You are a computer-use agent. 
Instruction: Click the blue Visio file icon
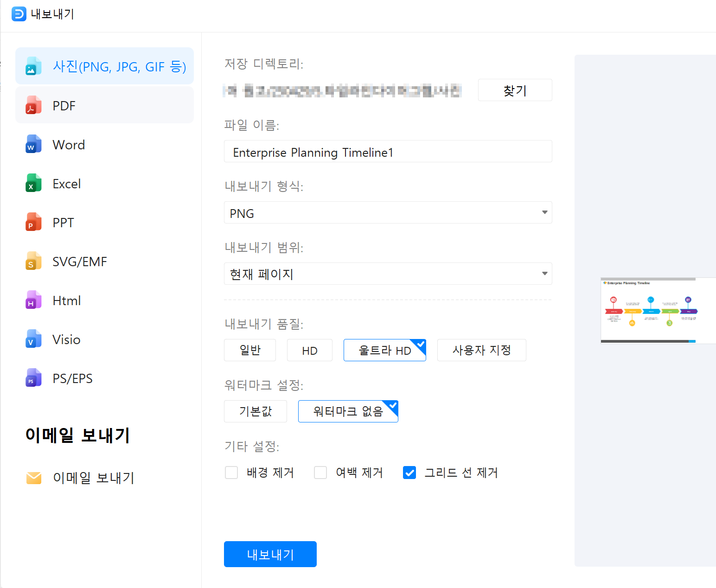pos(33,339)
